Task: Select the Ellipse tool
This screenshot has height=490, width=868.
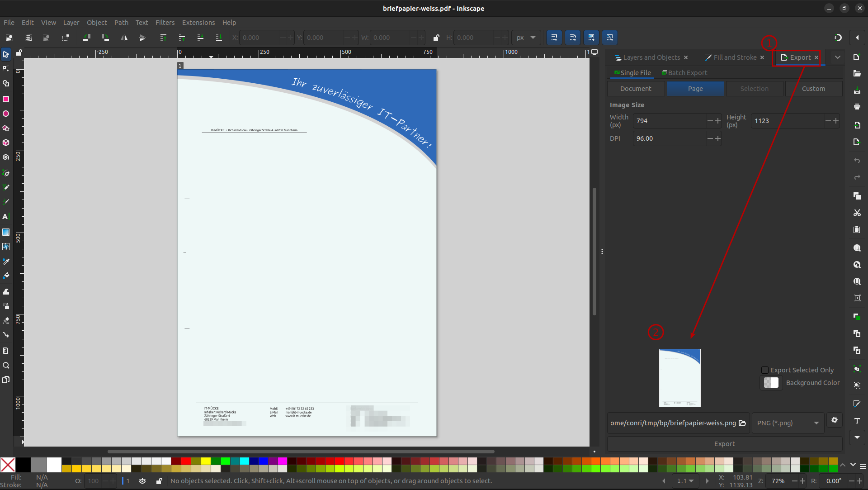Action: (6, 114)
